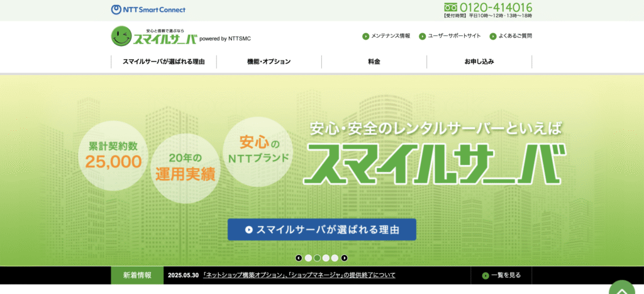
Task: Open 料金 nav menu
Action: pos(374,62)
